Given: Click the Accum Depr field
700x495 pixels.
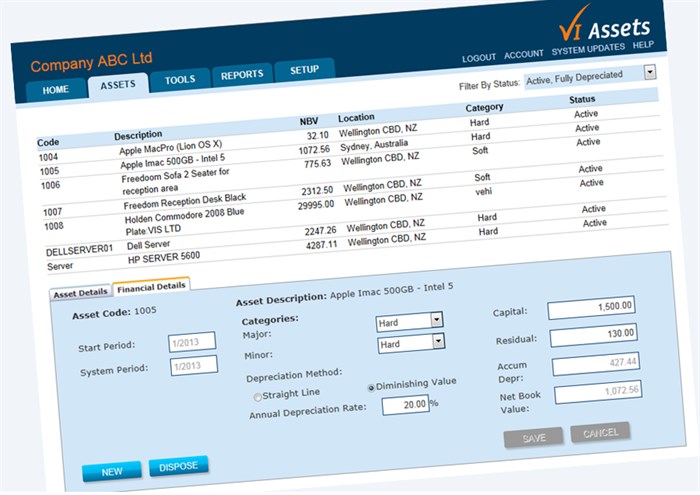Looking at the screenshot, I should pyautogui.click(x=596, y=364).
